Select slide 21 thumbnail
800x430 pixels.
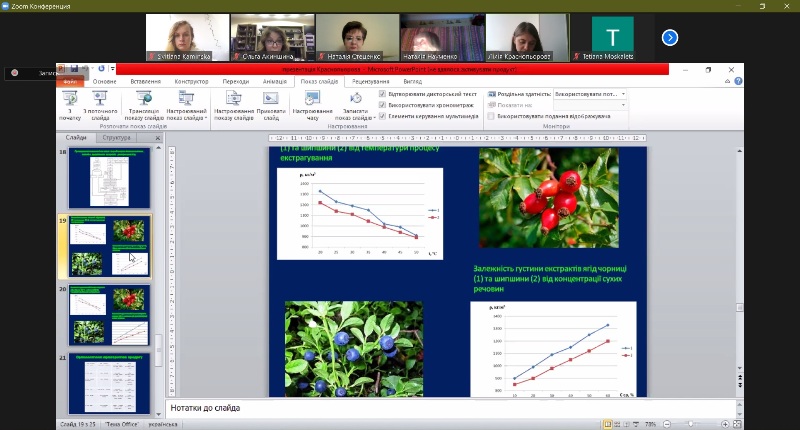[x=109, y=384]
